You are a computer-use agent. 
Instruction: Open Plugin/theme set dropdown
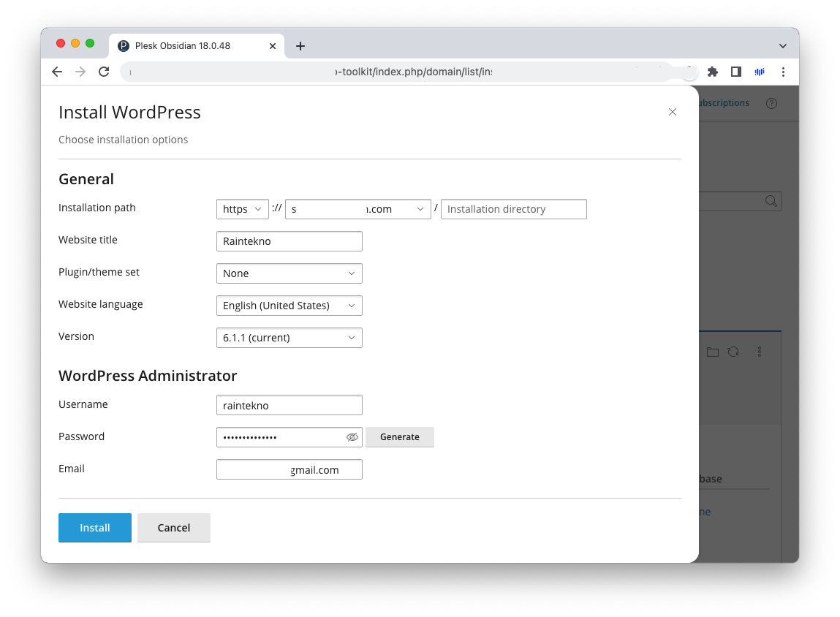pyautogui.click(x=289, y=273)
